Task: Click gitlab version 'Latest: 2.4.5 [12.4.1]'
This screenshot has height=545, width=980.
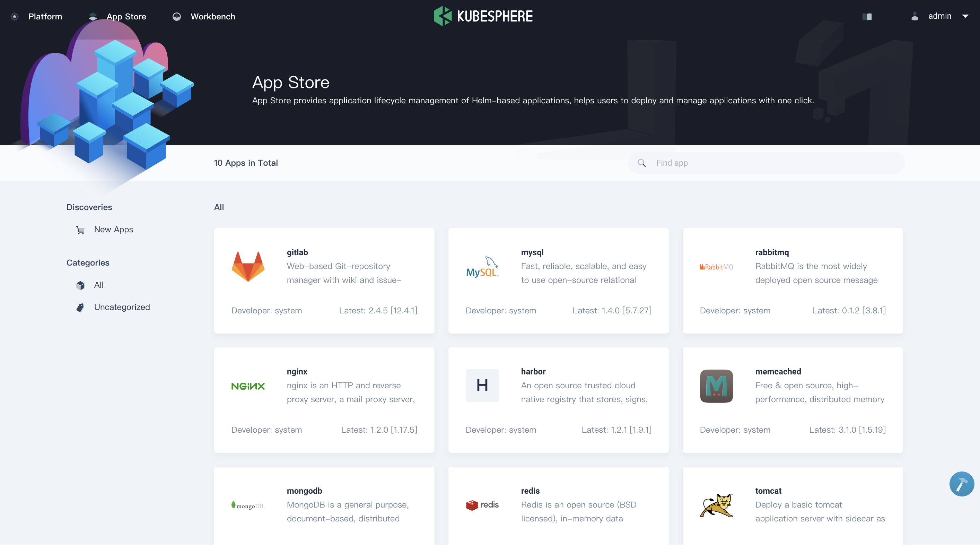Action: (x=378, y=311)
